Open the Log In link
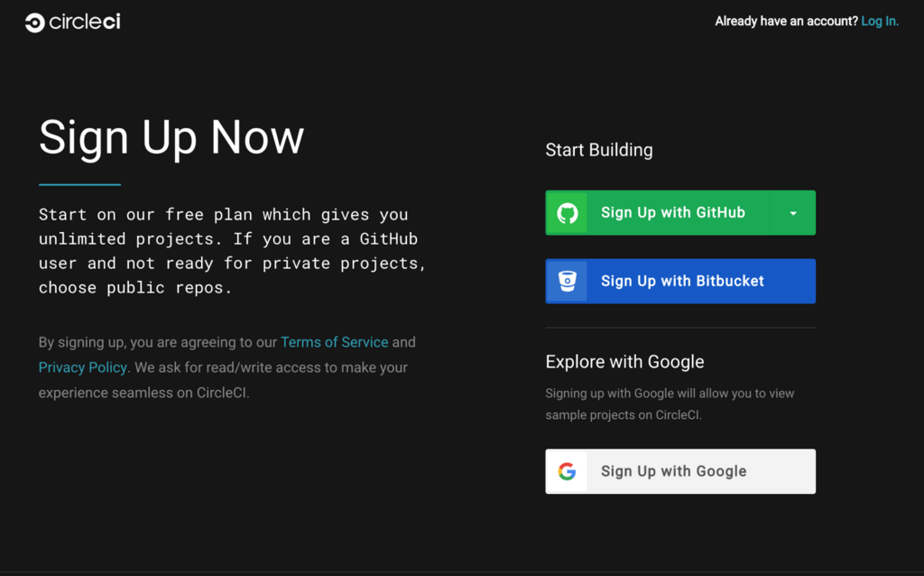 pyautogui.click(x=880, y=22)
